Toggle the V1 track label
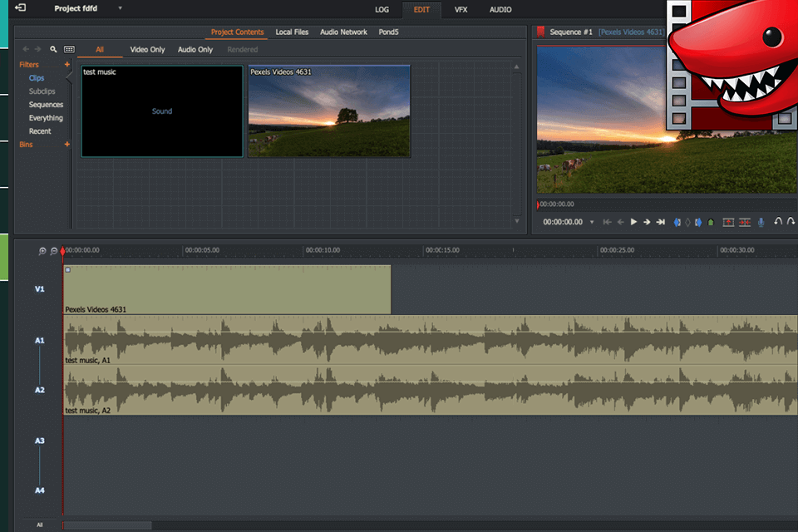The image size is (798, 532). tap(40, 289)
